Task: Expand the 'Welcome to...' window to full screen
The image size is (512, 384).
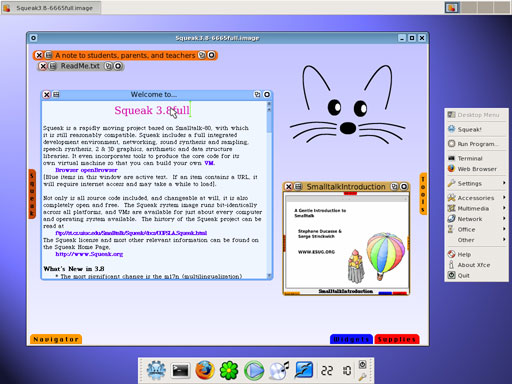Action: click(257, 95)
